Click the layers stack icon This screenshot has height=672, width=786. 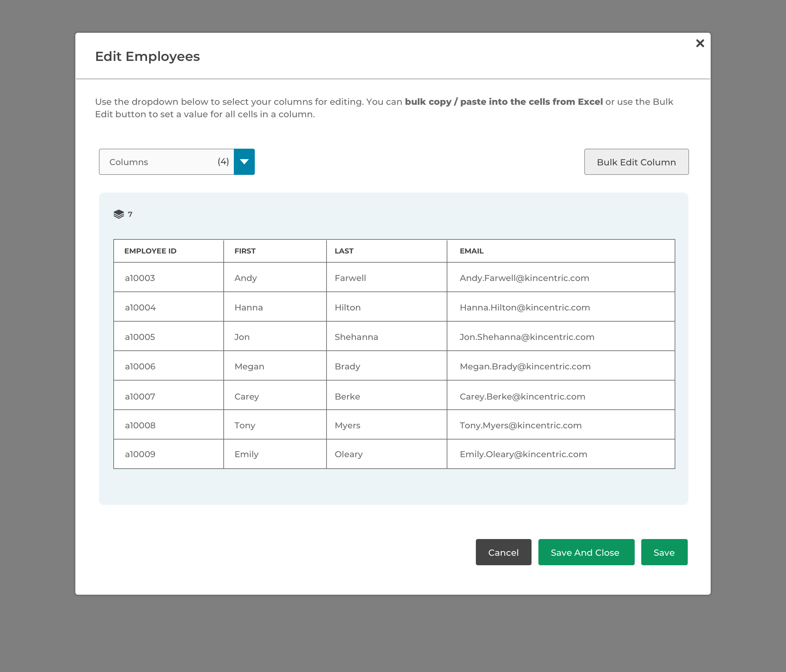pos(119,214)
